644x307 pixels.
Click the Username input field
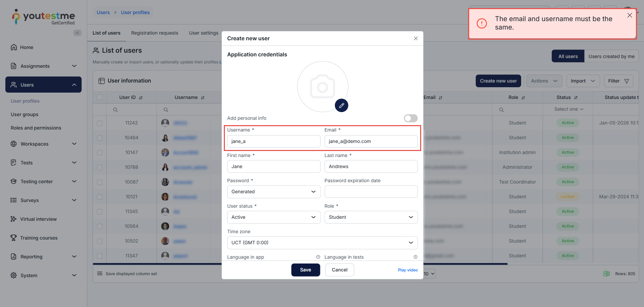tap(274, 142)
